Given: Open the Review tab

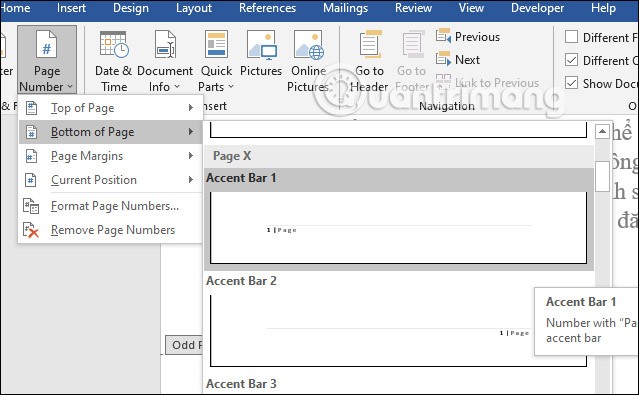Looking at the screenshot, I should (413, 8).
